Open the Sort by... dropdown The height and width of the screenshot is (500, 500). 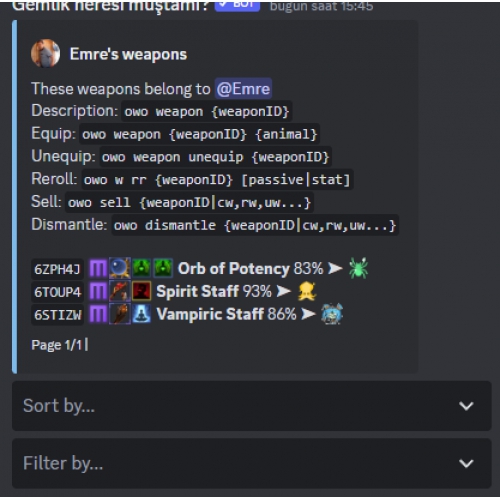coord(252,406)
